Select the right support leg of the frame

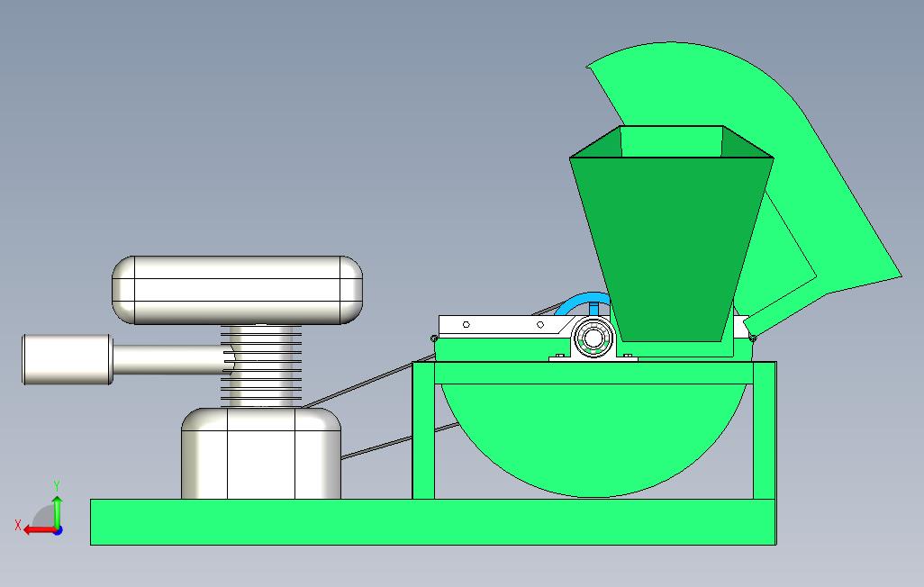point(765,431)
